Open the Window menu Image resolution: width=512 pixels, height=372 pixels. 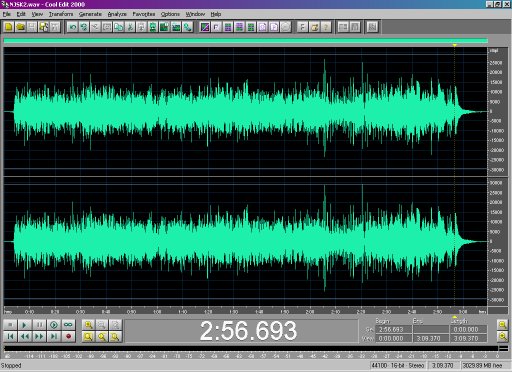point(195,14)
